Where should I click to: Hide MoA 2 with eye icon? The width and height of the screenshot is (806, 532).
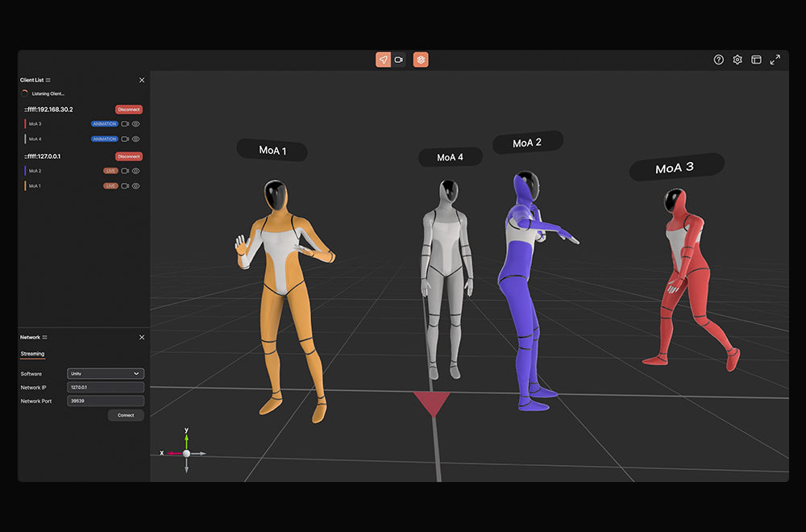click(135, 171)
